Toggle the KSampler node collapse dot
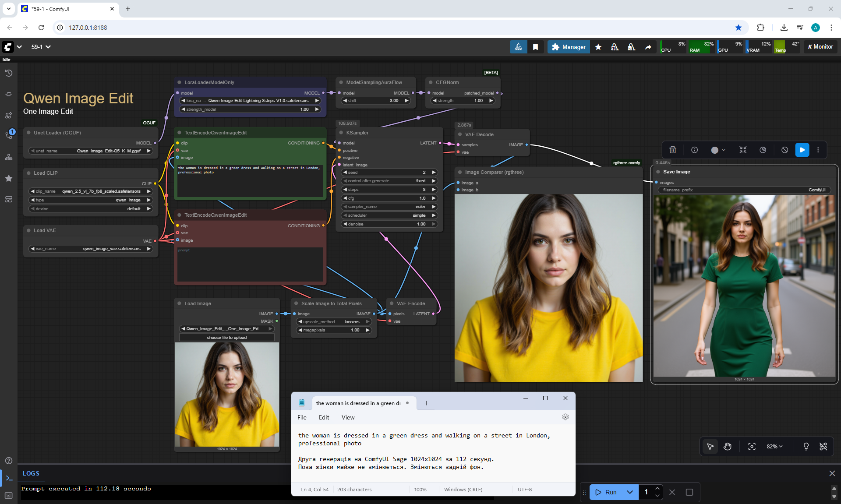Screen dimensions: 841x504 (341, 133)
